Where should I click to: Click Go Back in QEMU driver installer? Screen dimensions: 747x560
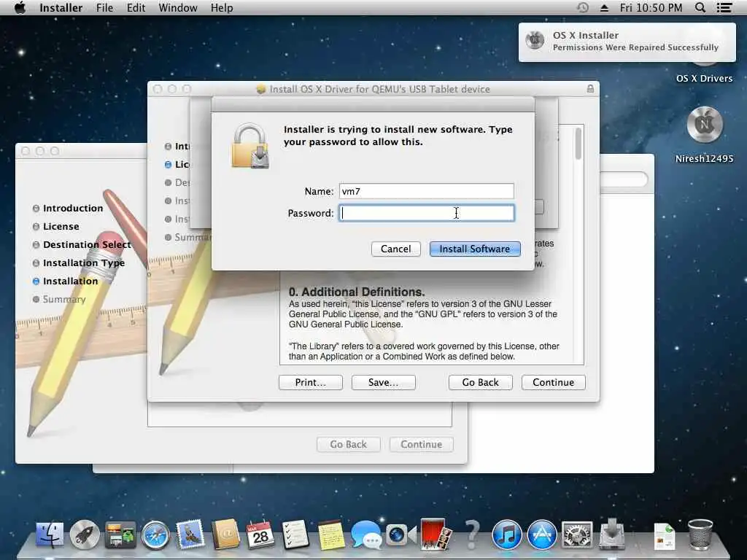[480, 382]
